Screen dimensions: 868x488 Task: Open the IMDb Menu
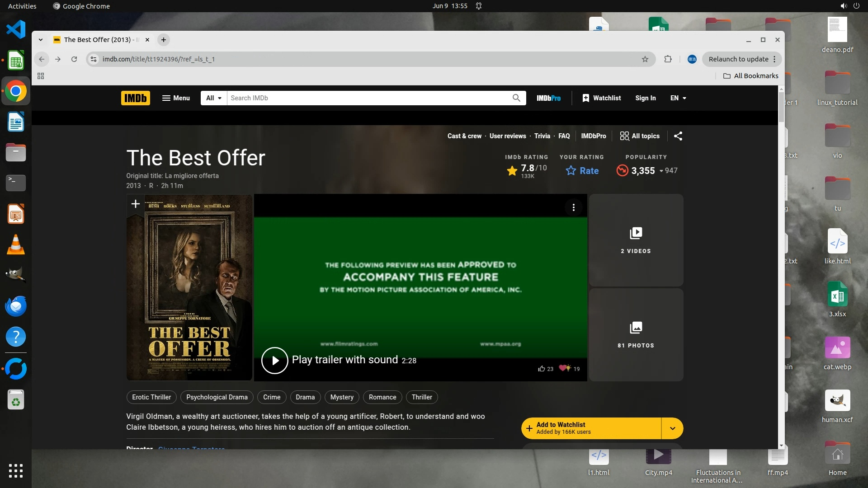176,98
